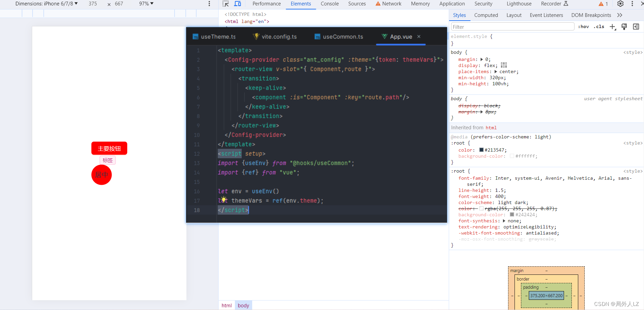644x310 pixels.
Task: Switch to the vite.config.ts editor tab
Action: click(275, 37)
